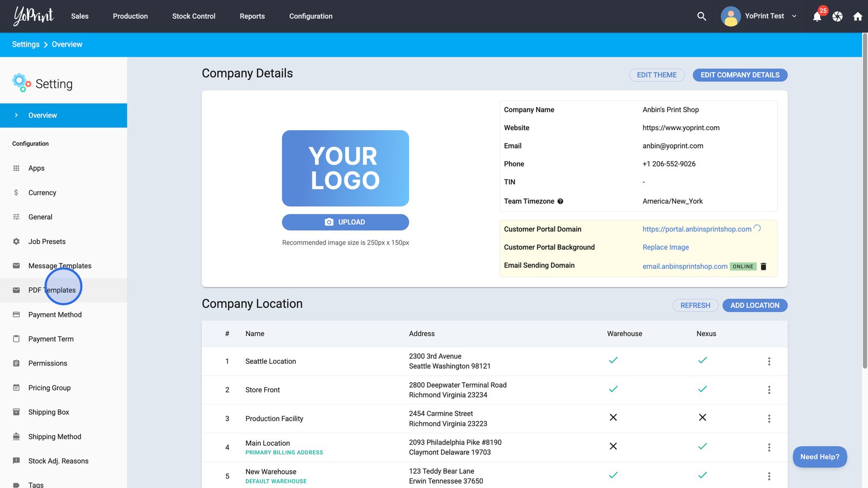Open the Production Facility row options menu
This screenshot has height=488, width=868.
769,419
